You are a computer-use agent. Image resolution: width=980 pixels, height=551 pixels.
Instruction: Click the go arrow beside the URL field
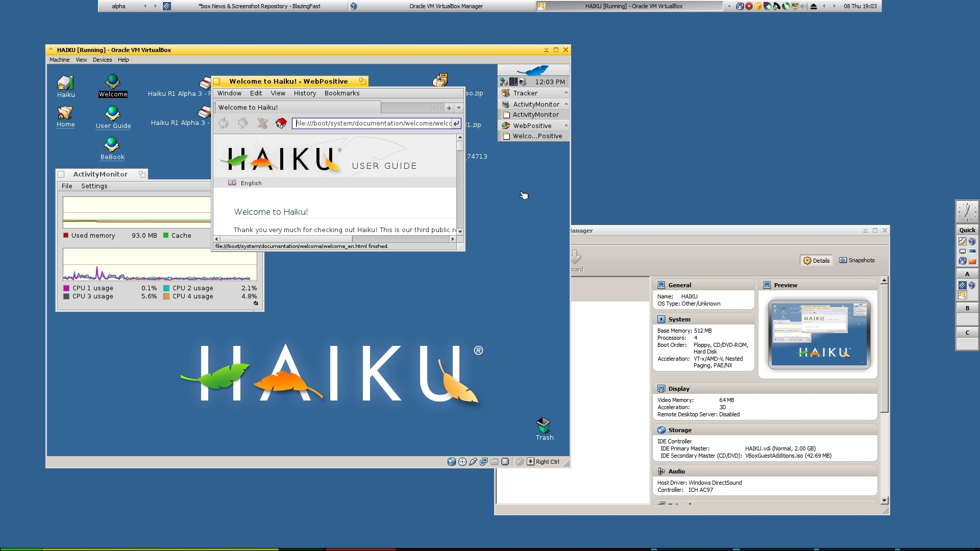point(456,123)
